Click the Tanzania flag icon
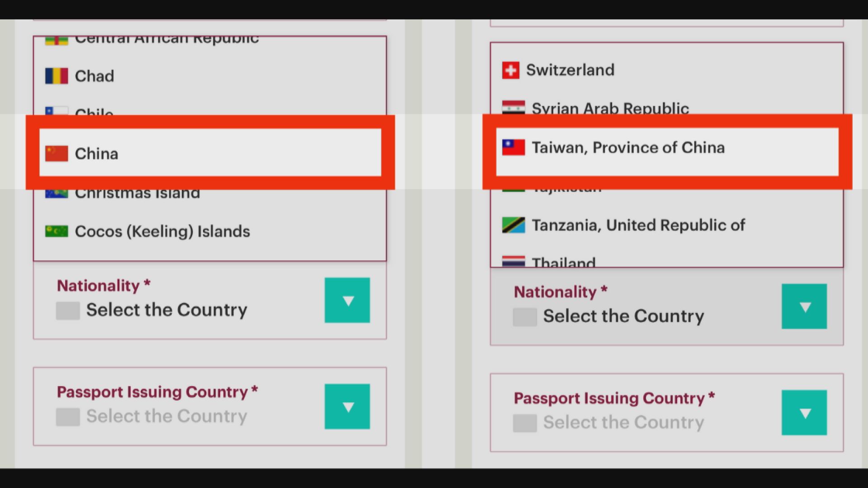This screenshot has width=868, height=488. point(514,225)
